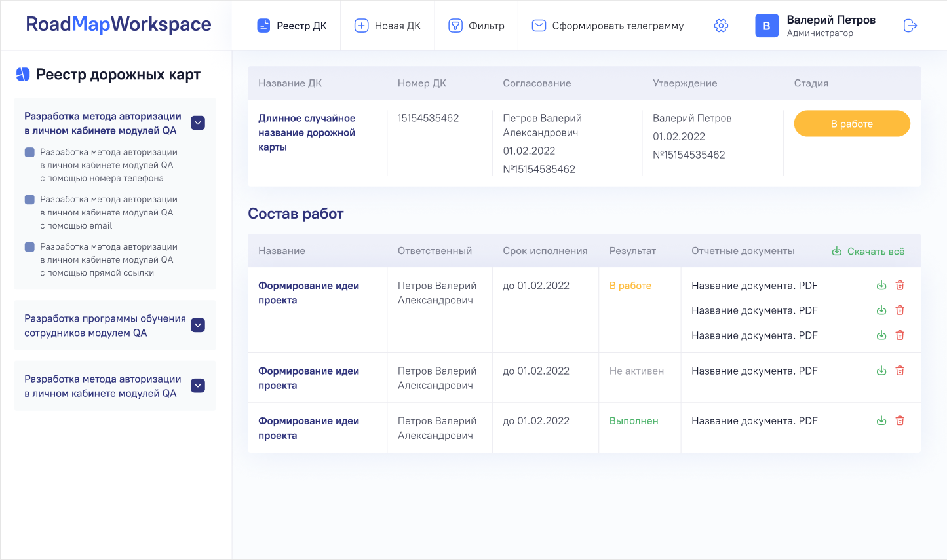This screenshot has width=947, height=560.
Task: Click the orange "В работе" stage button
Action: tap(852, 124)
